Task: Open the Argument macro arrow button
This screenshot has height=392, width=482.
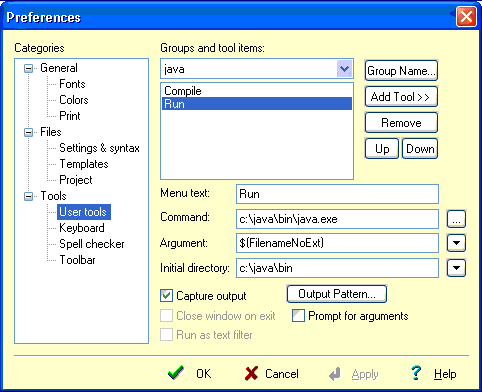Action: (x=456, y=243)
